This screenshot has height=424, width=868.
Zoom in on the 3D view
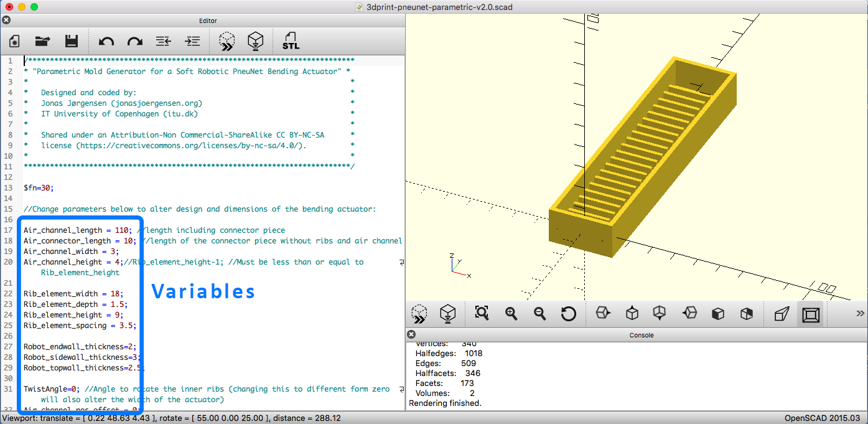point(511,313)
